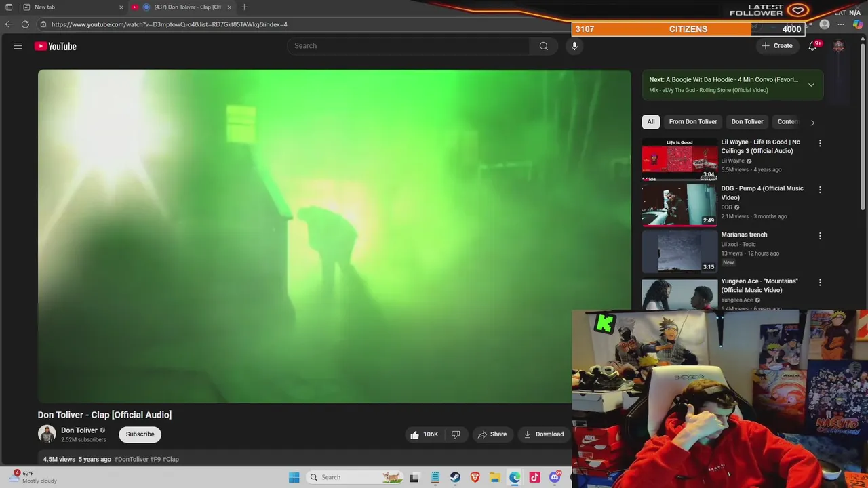Open Windows Start menu
Image resolution: width=868 pixels, height=488 pixels.
point(294,477)
